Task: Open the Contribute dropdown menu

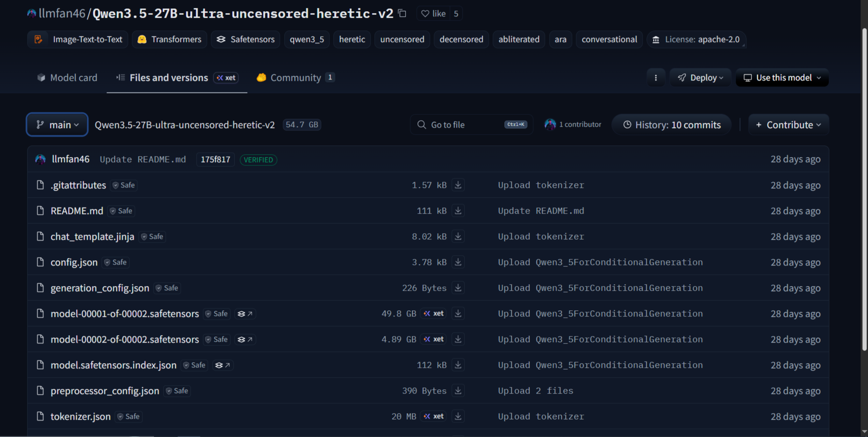Action: point(789,125)
